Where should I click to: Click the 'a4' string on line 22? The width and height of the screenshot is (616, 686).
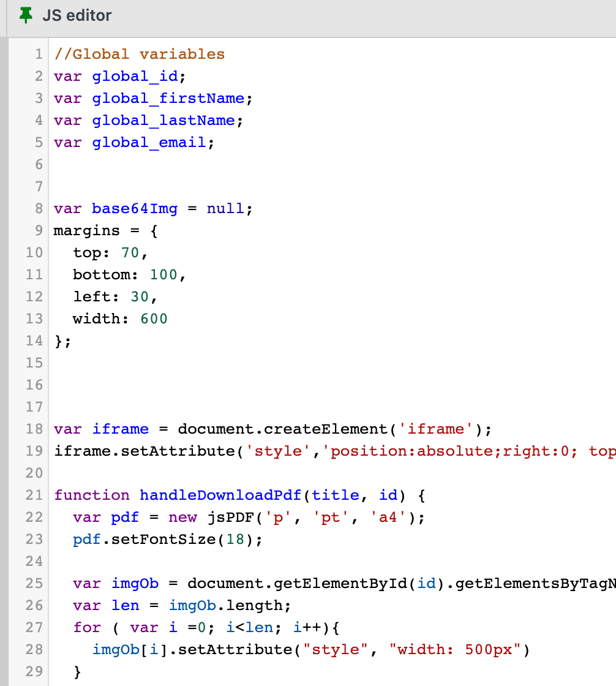click(388, 518)
